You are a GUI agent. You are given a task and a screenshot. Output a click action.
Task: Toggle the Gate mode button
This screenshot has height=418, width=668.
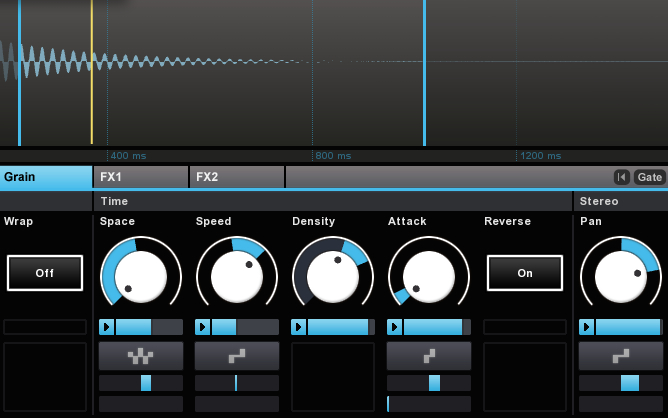coord(650,177)
